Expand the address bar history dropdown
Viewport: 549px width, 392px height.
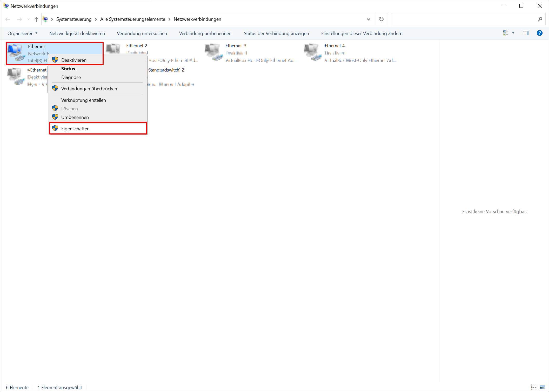click(x=368, y=19)
